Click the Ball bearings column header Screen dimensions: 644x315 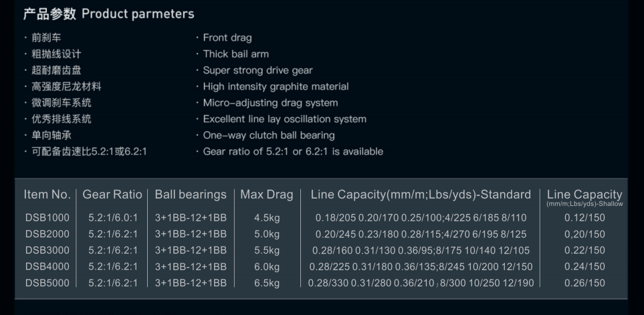tap(191, 195)
